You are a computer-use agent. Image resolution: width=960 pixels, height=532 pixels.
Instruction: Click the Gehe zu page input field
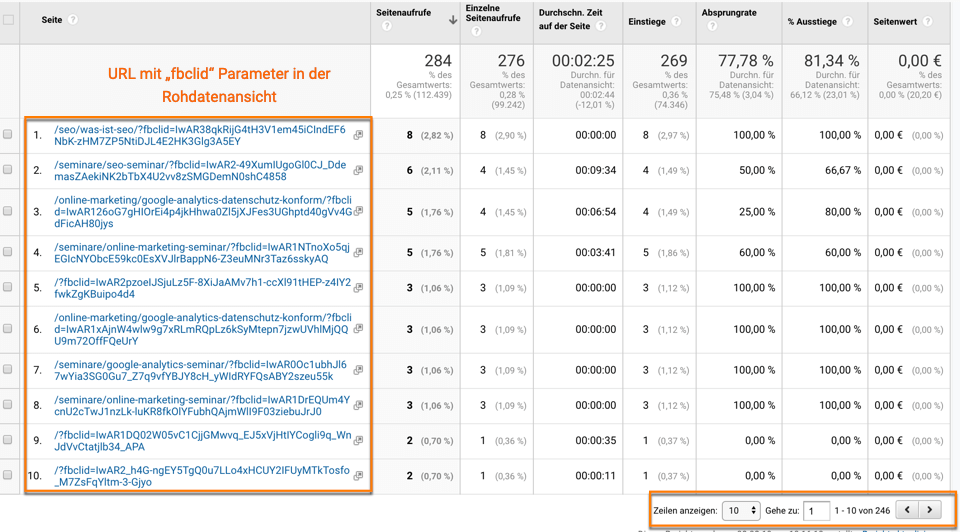click(x=816, y=511)
